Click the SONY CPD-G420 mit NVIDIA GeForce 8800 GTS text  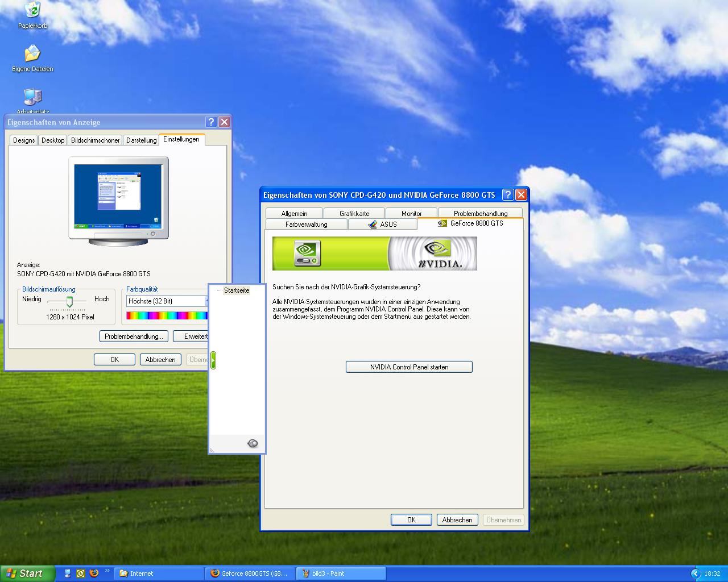click(84, 274)
